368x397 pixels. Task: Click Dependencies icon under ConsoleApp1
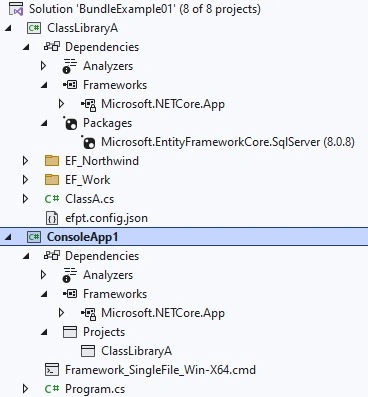(x=52, y=256)
